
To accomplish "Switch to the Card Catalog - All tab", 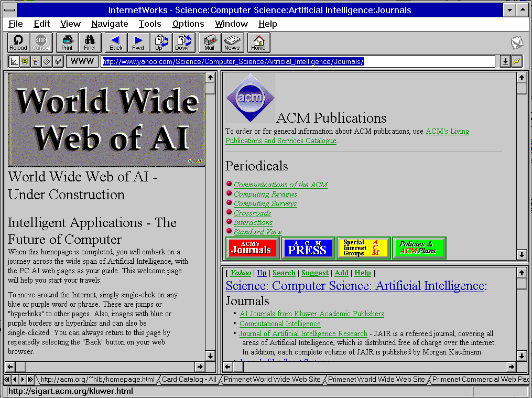I will (x=189, y=379).
